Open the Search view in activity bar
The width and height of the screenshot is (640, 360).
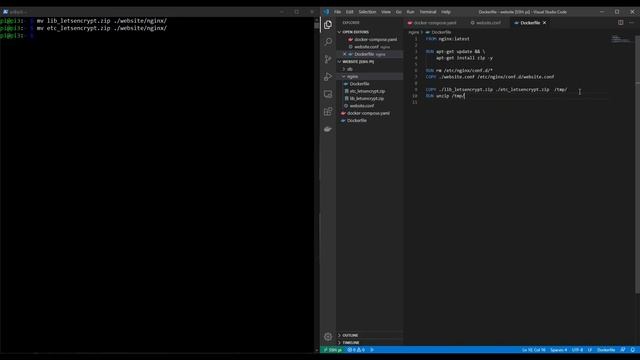tap(328, 42)
